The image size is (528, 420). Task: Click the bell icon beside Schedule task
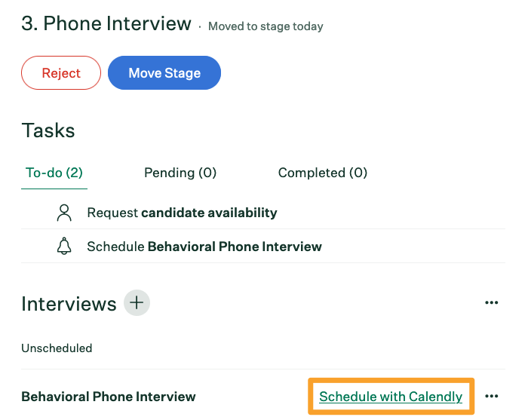(64, 247)
